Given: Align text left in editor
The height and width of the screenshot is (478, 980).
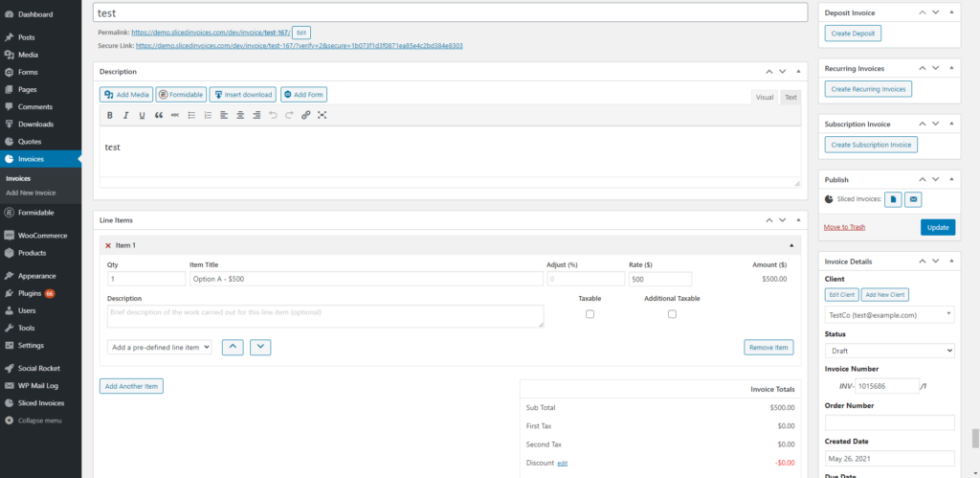Looking at the screenshot, I should [x=224, y=115].
